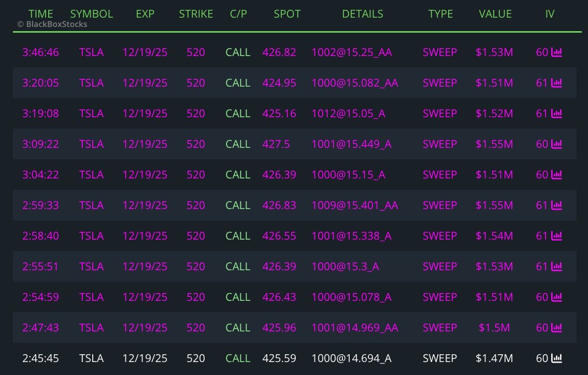Click details 1009@15.401_AA
This screenshot has height=375, width=588.
click(x=355, y=205)
